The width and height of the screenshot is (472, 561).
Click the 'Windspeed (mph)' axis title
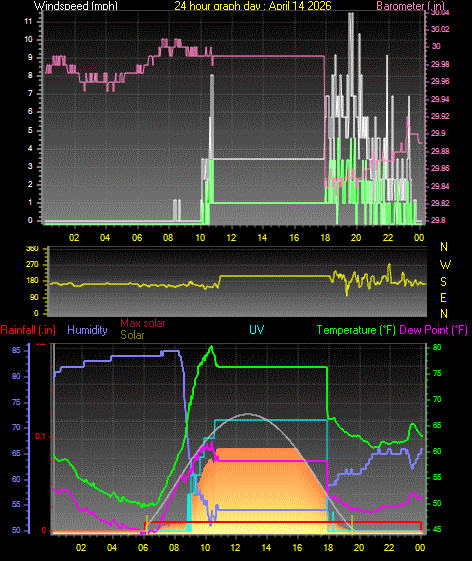(76, 5)
